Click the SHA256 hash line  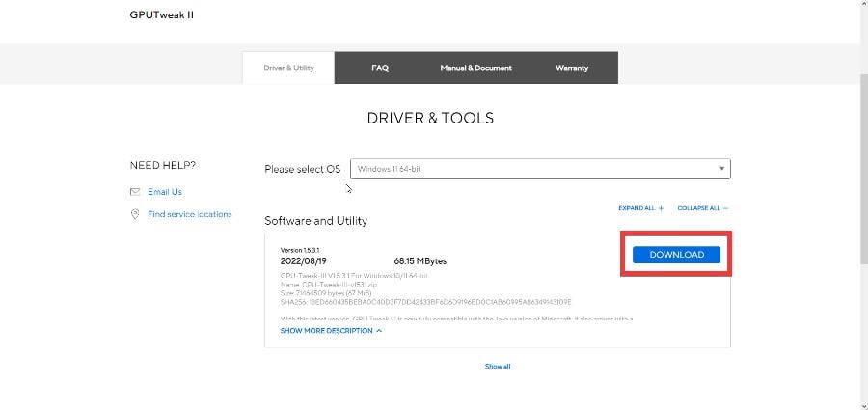tap(425, 302)
